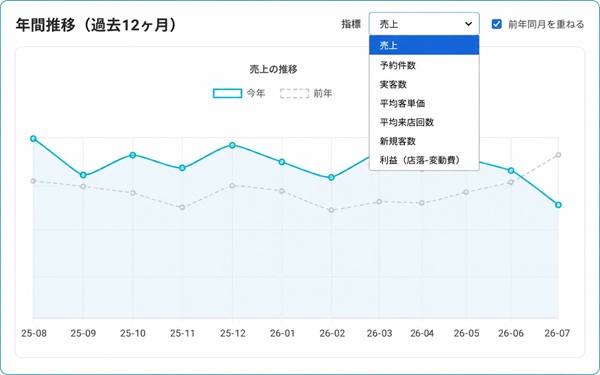The image size is (600, 375).
Task: Click the 前年 dashed point for 26-03
Action: pyautogui.click(x=379, y=202)
